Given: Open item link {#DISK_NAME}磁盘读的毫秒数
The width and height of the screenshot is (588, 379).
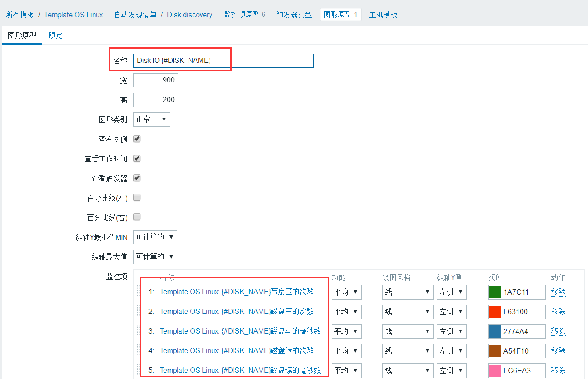Looking at the screenshot, I should click(240, 371).
